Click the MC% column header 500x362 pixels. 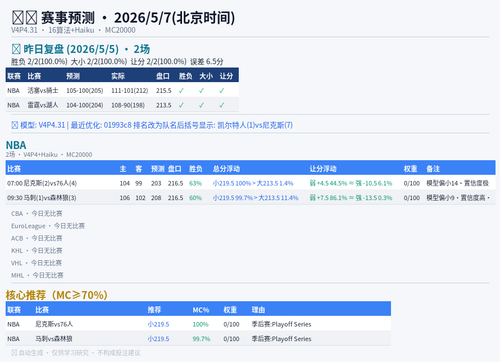(201, 310)
